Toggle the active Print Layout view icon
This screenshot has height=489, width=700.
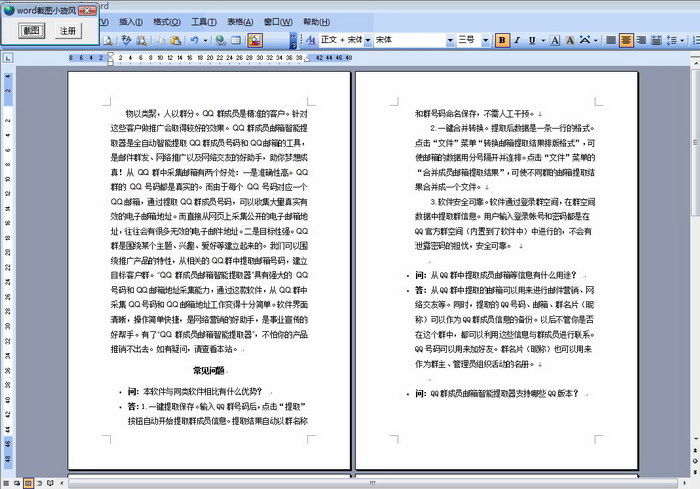pos(28,483)
